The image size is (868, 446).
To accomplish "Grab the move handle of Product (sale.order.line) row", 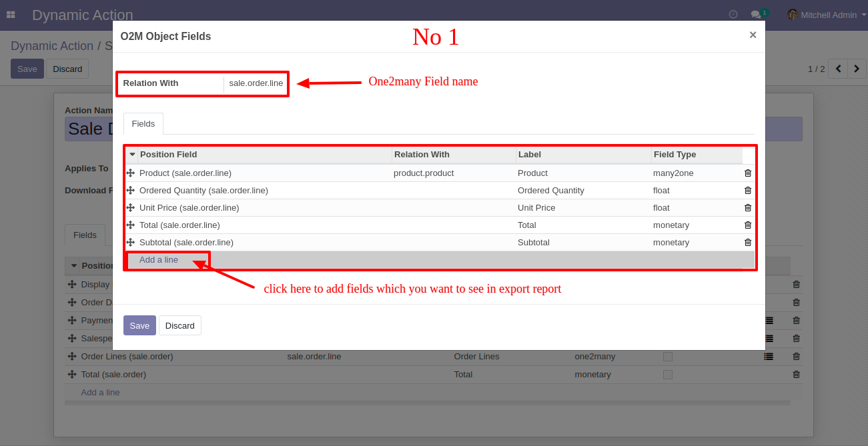I will pos(131,173).
